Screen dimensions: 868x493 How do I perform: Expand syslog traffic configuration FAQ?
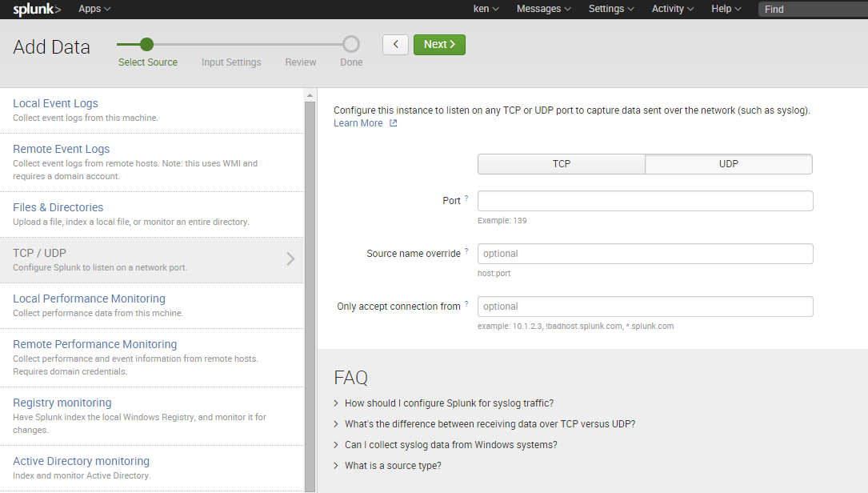tap(449, 403)
